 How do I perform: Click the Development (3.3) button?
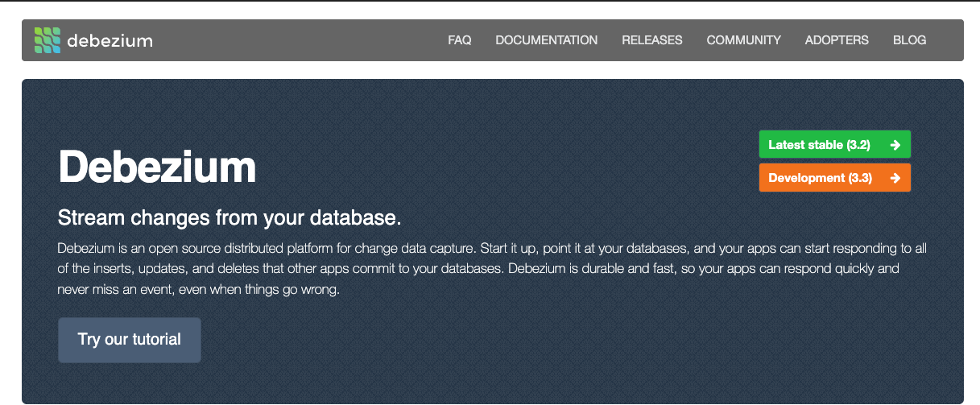click(835, 178)
